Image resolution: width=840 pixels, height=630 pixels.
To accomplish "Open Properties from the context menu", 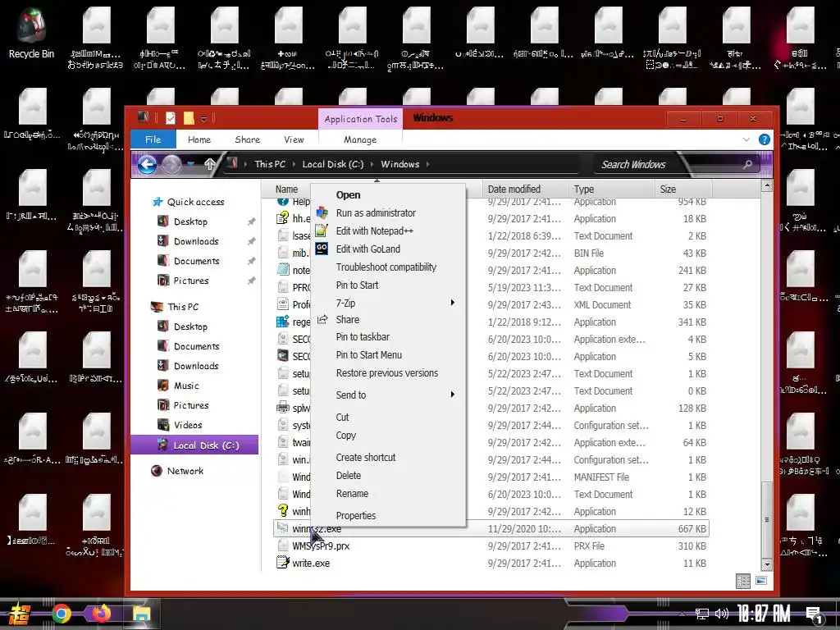I will point(356,515).
